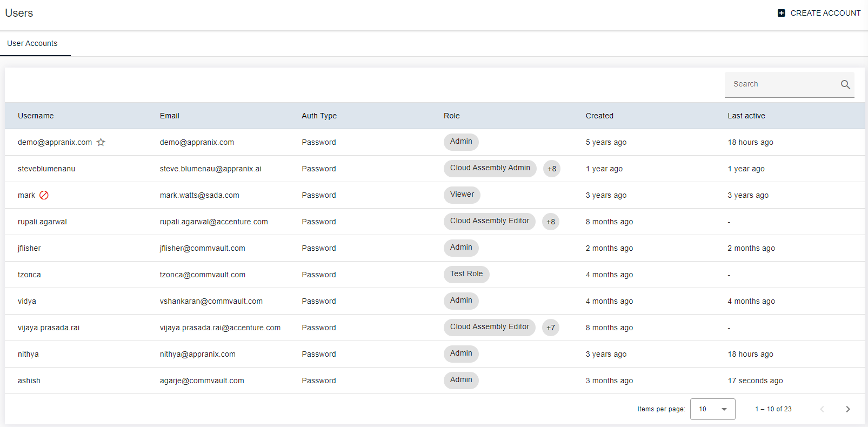This screenshot has height=427, width=868.
Task: Select username demo@appranix.com
Action: point(55,142)
